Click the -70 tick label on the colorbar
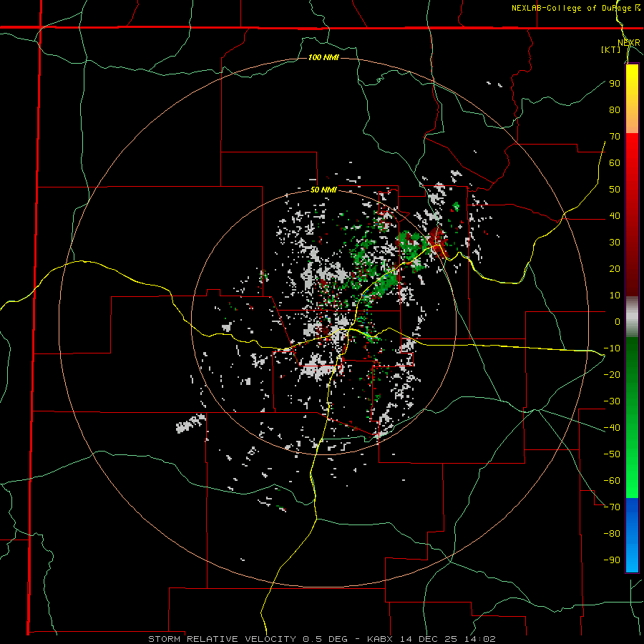Image resolution: width=644 pixels, height=644 pixels. coord(612,507)
